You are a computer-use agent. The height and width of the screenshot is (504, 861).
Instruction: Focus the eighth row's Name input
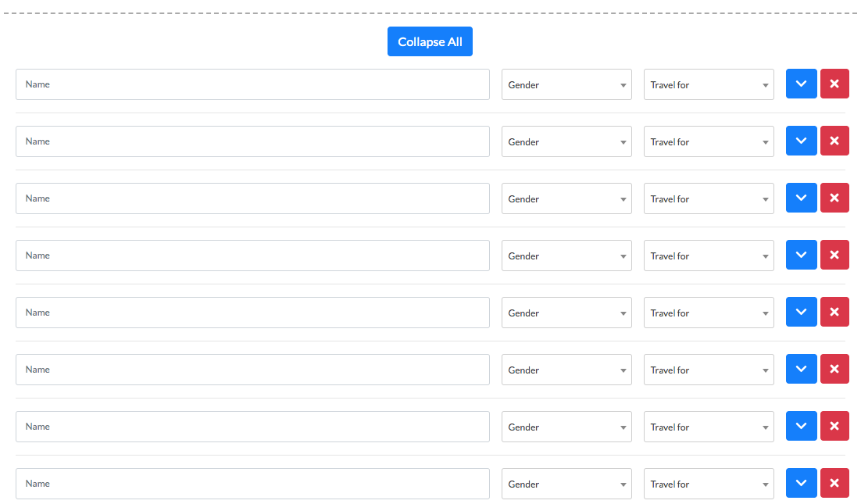tap(252, 484)
